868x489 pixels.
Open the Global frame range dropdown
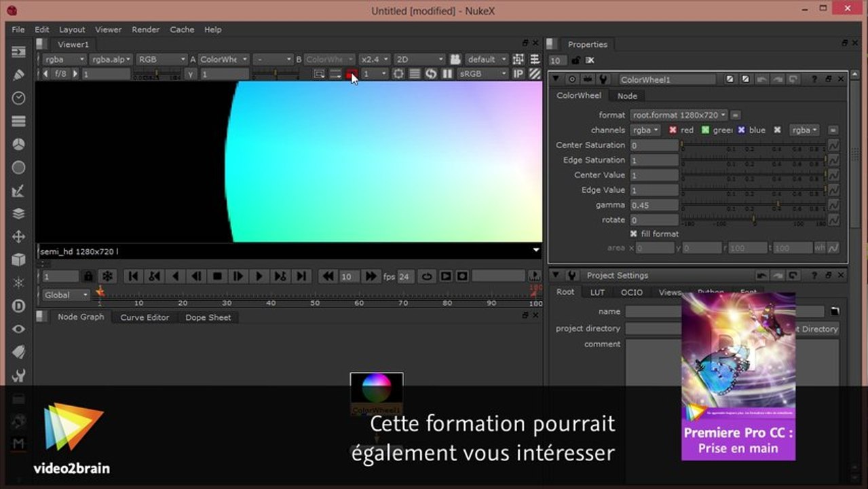tap(65, 295)
